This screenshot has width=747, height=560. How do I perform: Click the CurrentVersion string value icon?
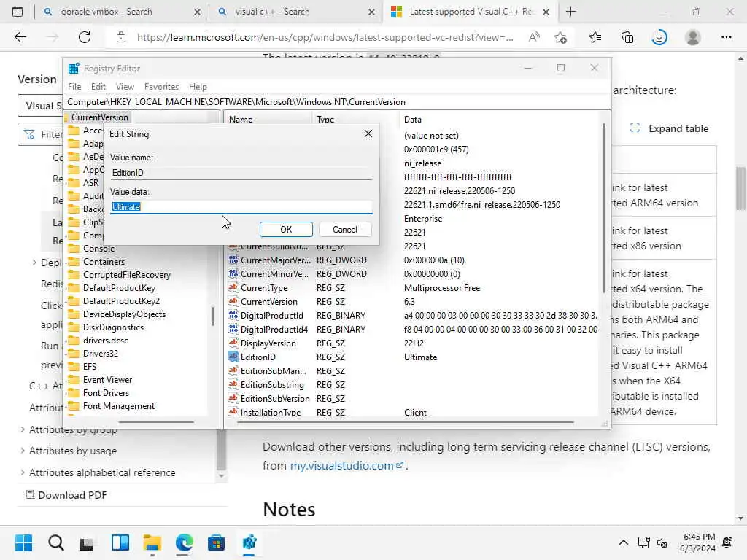233,301
